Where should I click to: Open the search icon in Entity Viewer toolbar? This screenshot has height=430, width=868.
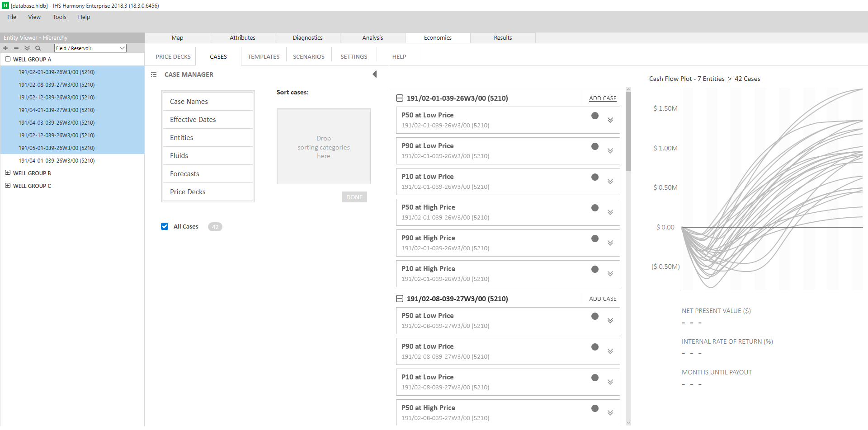(x=38, y=48)
